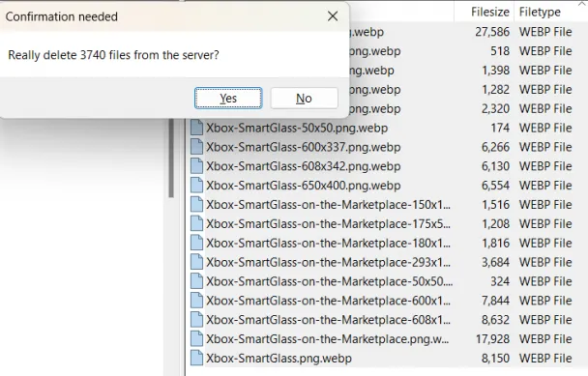The width and height of the screenshot is (588, 376).
Task: Click the 3,684 filesize value
Action: [x=495, y=262]
